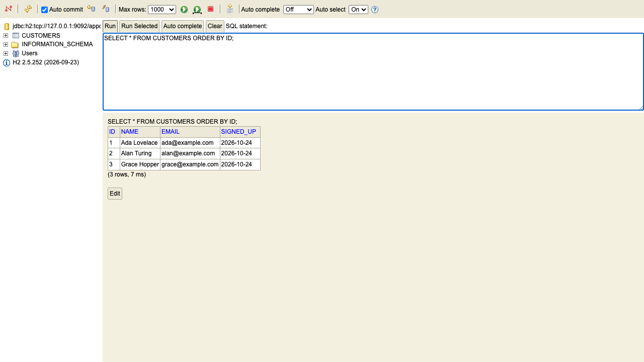Expand the CUSTOMERS tree node

point(6,36)
